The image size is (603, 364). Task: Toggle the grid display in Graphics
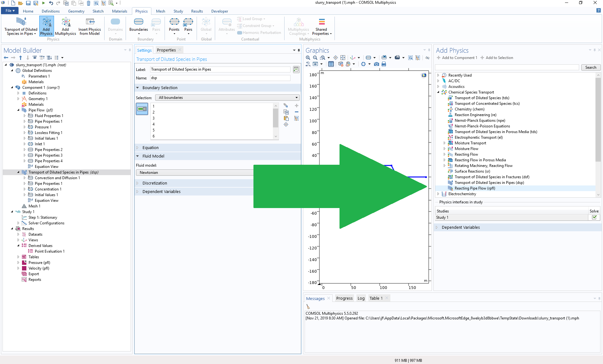331,64
